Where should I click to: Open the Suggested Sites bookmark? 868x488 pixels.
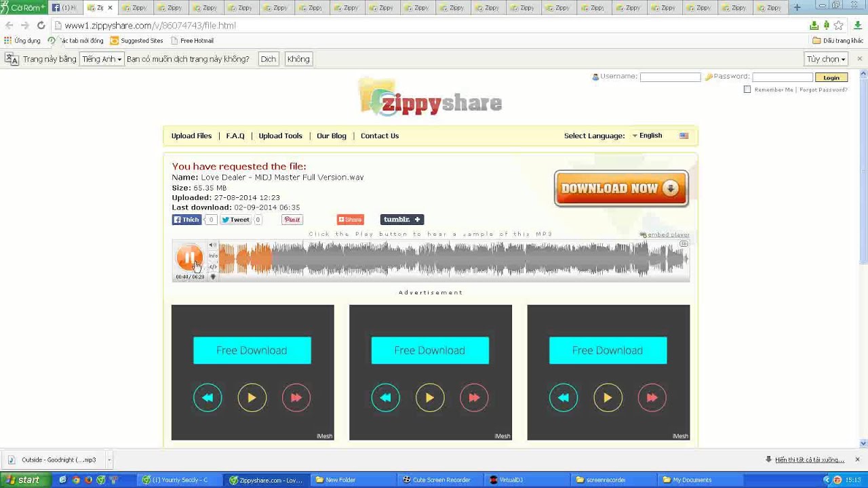pos(137,41)
